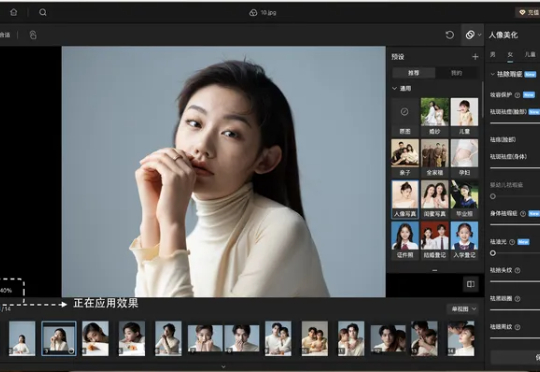Open filmstrip photo number 5

[132, 338]
